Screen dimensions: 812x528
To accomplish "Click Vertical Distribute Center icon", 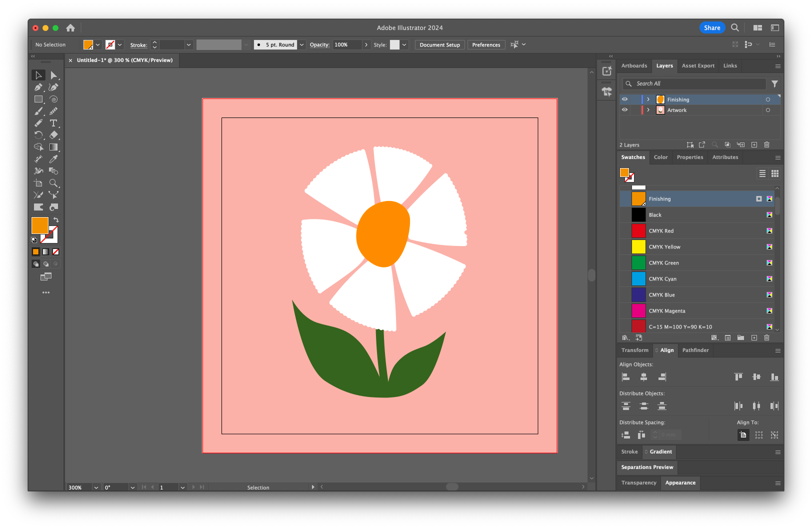I will 643,406.
